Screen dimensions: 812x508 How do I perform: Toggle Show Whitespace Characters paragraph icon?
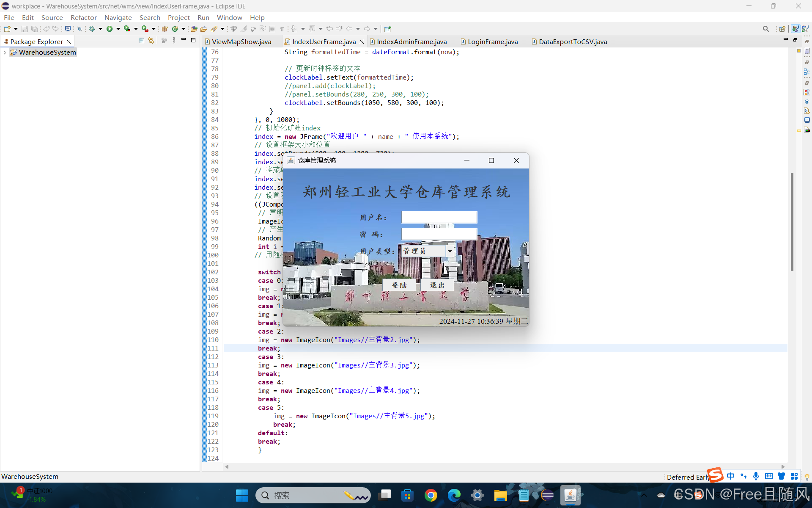point(282,29)
